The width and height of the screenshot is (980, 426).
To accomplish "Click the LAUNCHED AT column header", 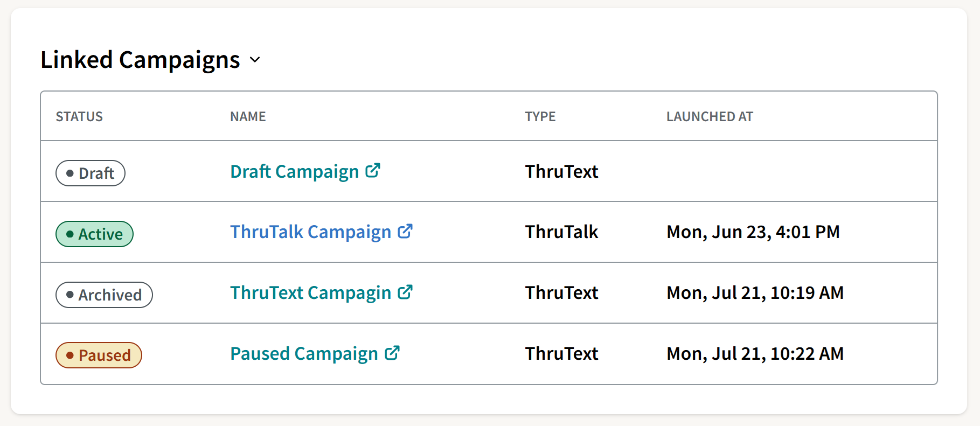I will pos(710,117).
